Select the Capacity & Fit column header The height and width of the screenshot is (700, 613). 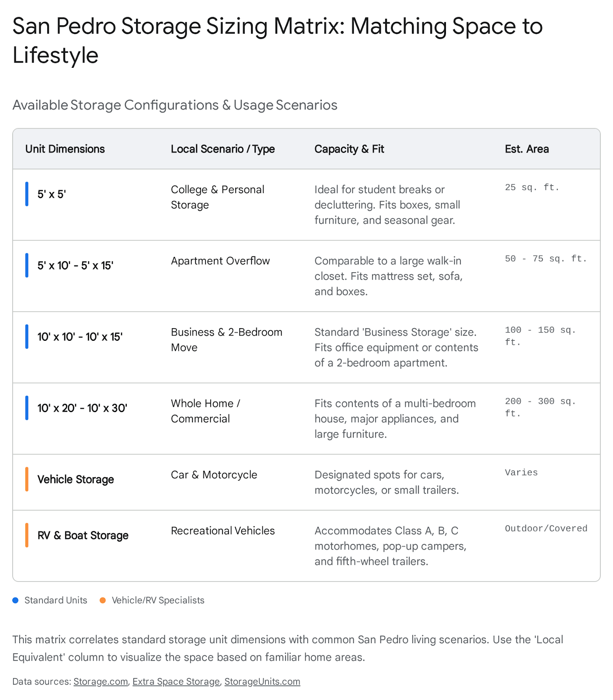click(x=349, y=149)
